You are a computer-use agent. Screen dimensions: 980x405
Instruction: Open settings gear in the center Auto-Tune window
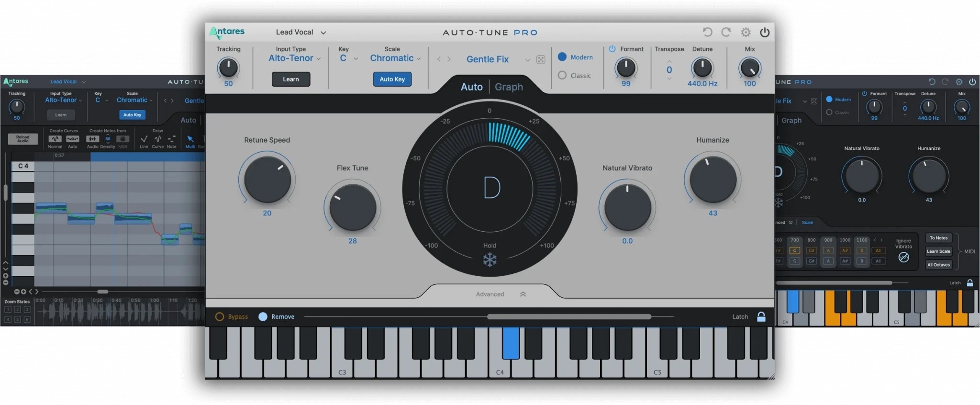click(x=746, y=32)
